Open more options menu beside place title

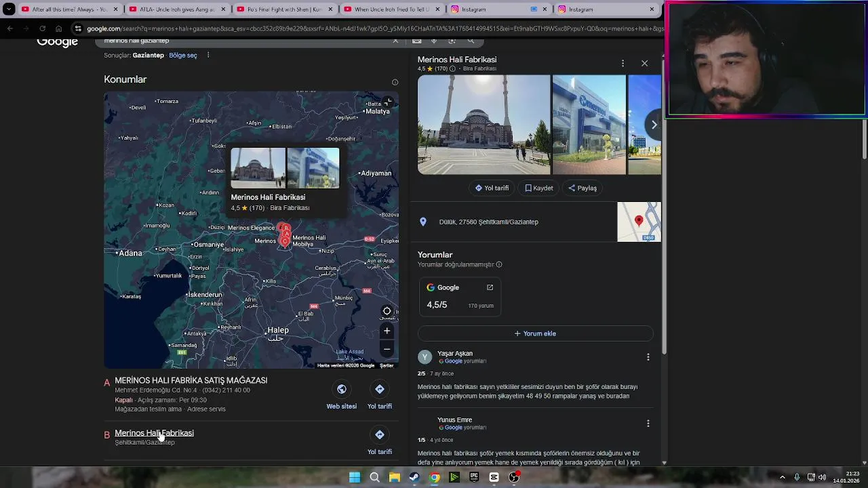tap(623, 63)
